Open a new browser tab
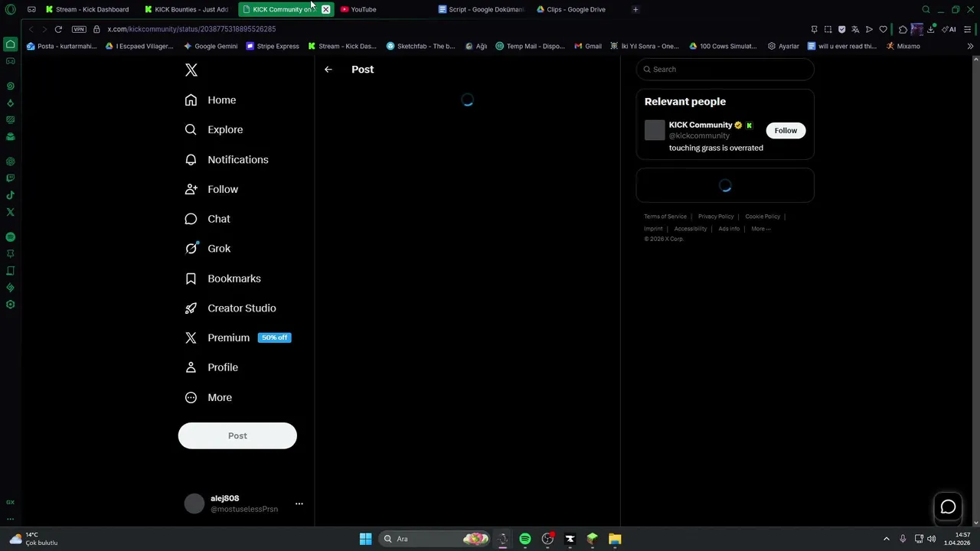The height and width of the screenshot is (551, 980). (x=635, y=9)
